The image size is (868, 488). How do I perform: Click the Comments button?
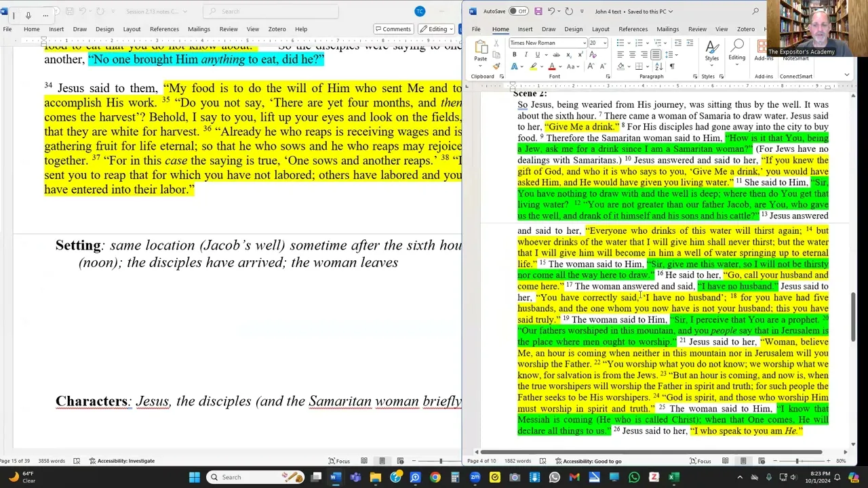point(393,29)
